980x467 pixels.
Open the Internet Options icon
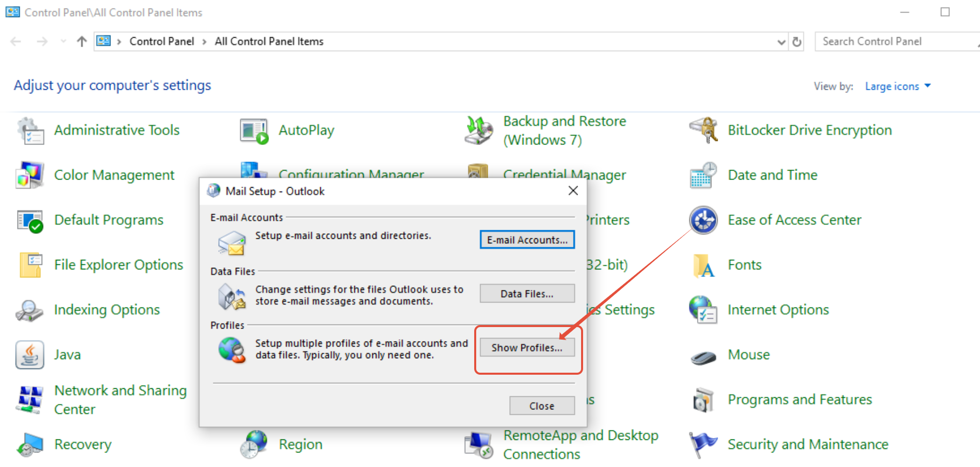pos(703,310)
